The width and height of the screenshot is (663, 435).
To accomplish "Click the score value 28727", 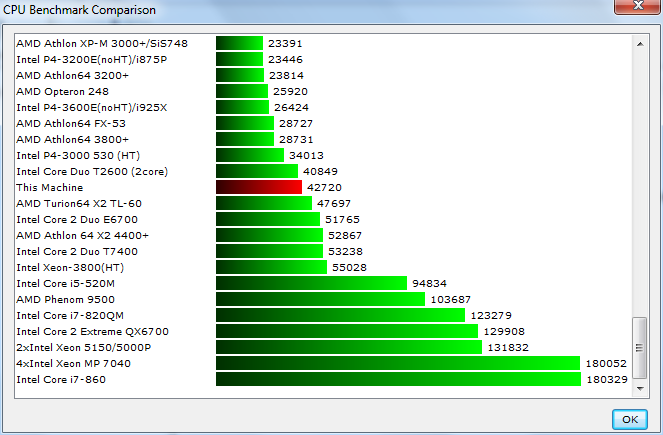I will click(x=296, y=123).
